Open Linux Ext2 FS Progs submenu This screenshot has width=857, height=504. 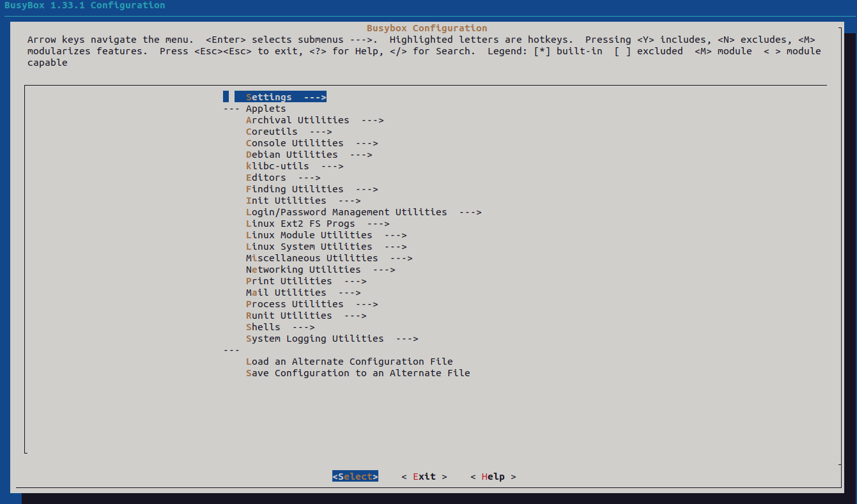pyautogui.click(x=318, y=224)
